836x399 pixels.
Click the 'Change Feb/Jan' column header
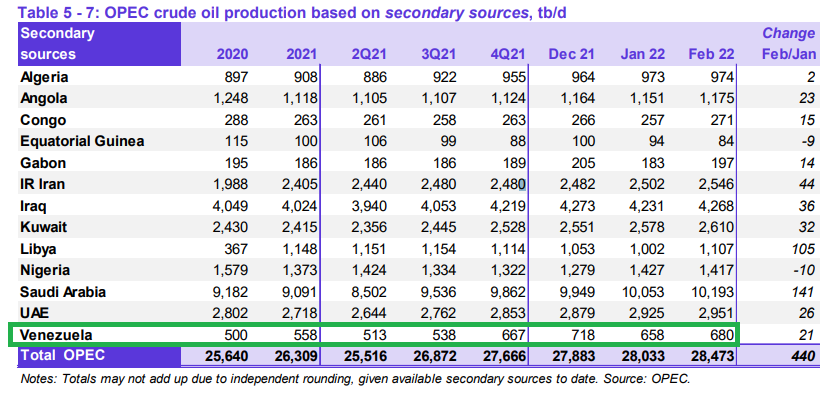click(x=789, y=44)
